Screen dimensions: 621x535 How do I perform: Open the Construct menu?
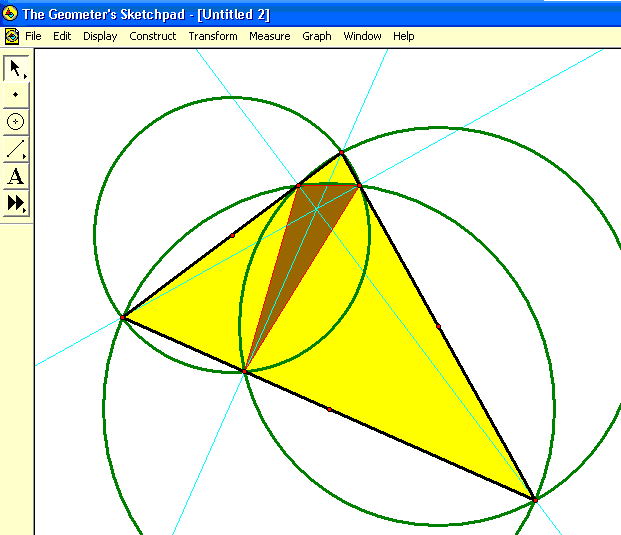pyautogui.click(x=153, y=36)
